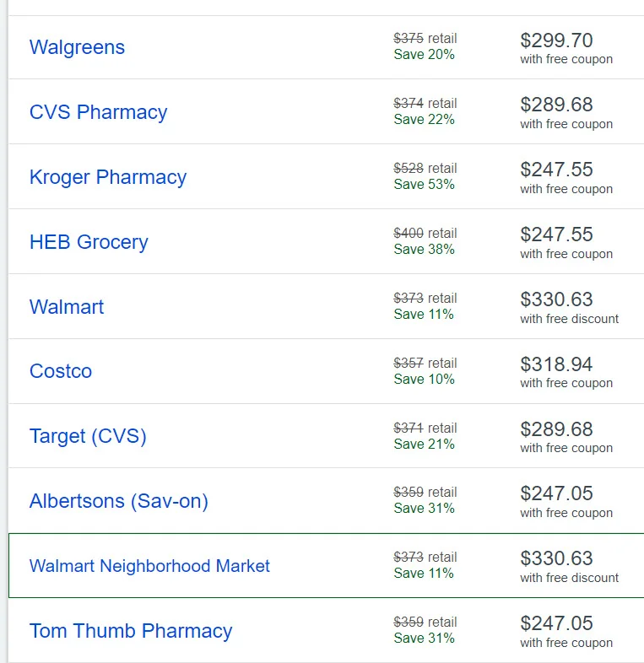Click the Save 53% text
644x663 pixels.
coord(424,184)
